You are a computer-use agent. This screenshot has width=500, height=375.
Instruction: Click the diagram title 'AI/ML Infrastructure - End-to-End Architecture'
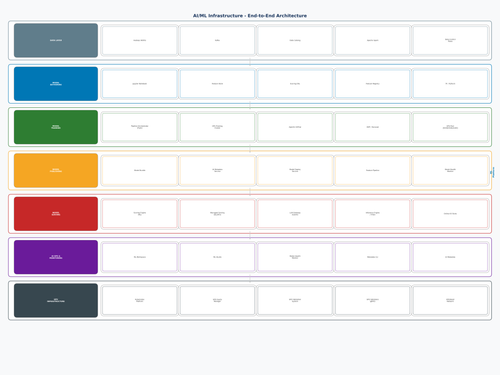tap(250, 16)
